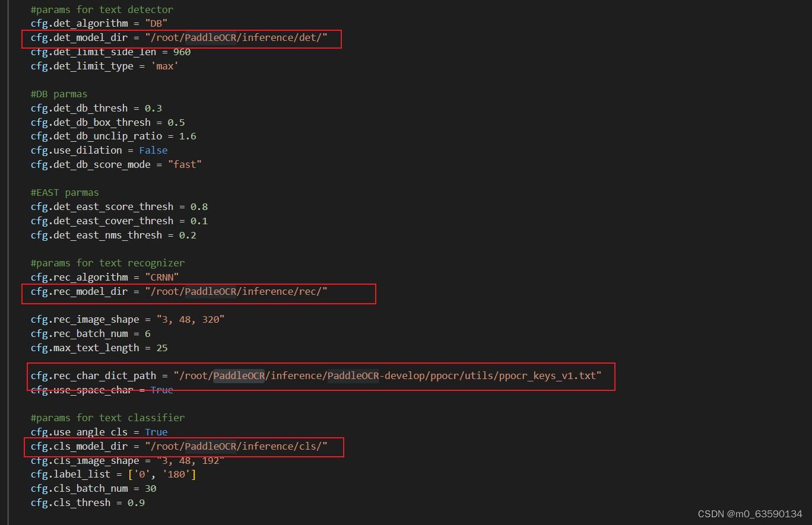The height and width of the screenshot is (525, 812).
Task: Click the '#params for text recognizer' comment
Action: [x=108, y=263]
